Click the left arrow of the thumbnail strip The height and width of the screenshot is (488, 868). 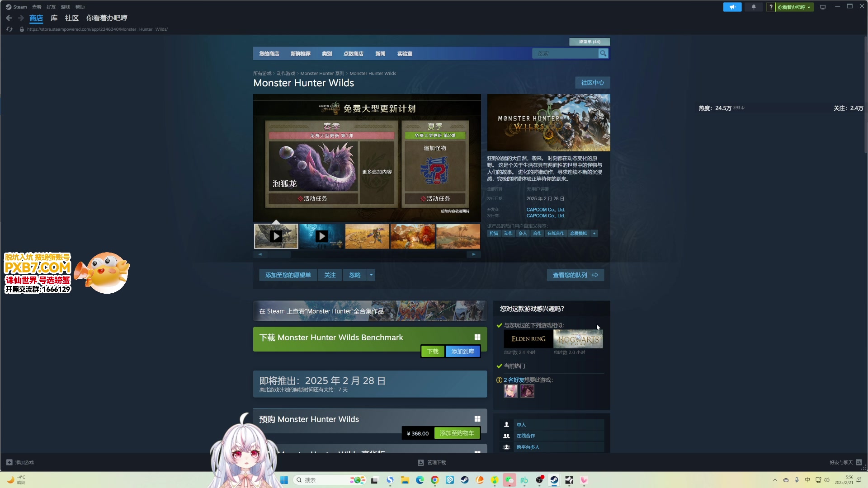point(260,254)
